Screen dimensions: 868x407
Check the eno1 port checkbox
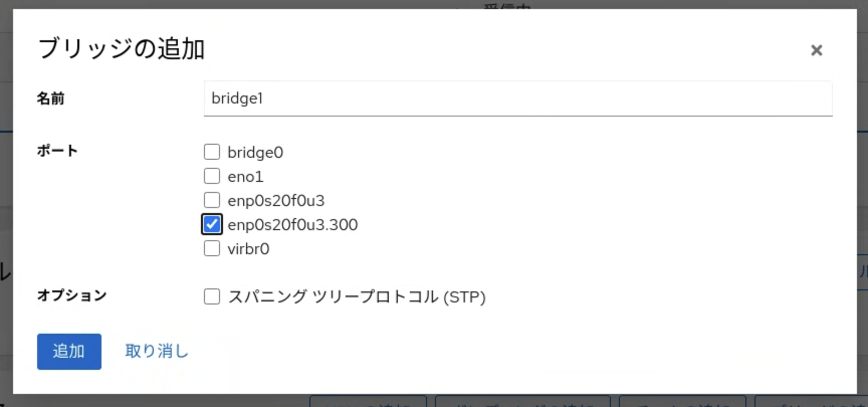(211, 176)
